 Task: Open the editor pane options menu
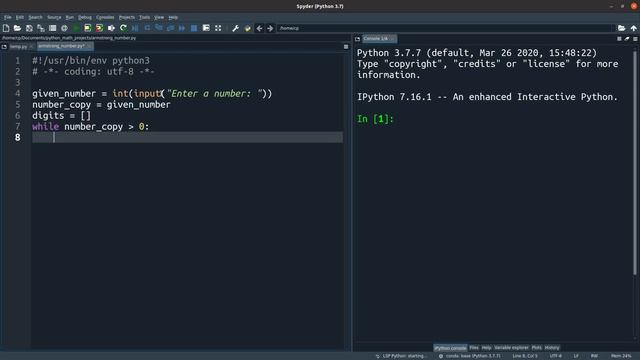(346, 47)
